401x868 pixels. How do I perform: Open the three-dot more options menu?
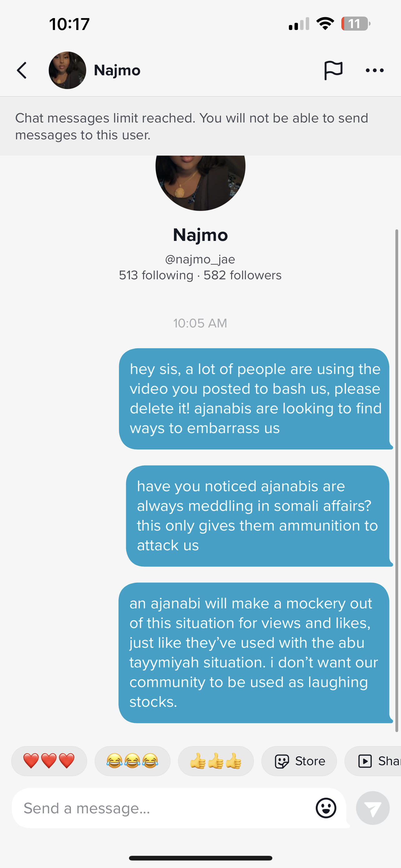(375, 70)
